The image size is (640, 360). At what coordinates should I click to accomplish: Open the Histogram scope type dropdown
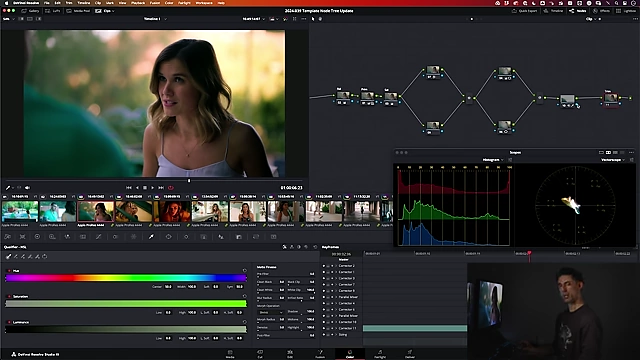pos(493,160)
